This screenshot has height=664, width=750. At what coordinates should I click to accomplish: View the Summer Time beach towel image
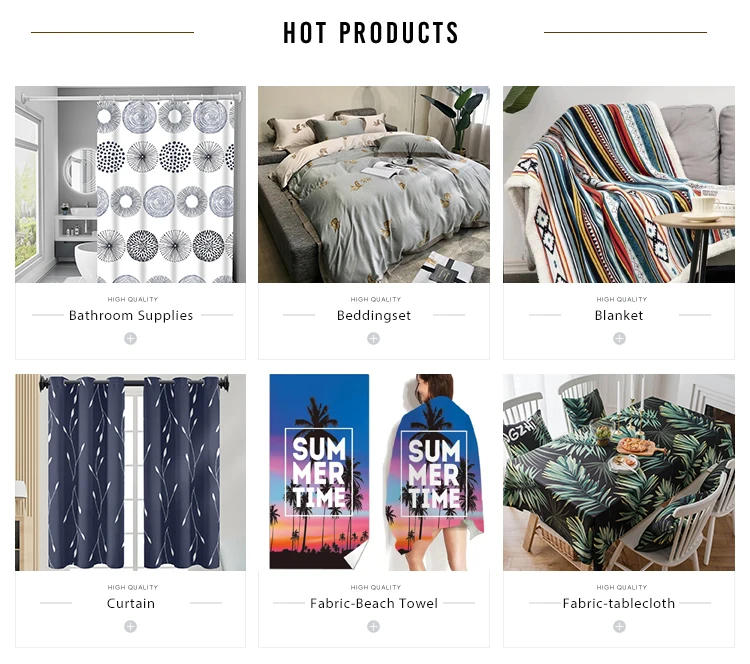374,473
